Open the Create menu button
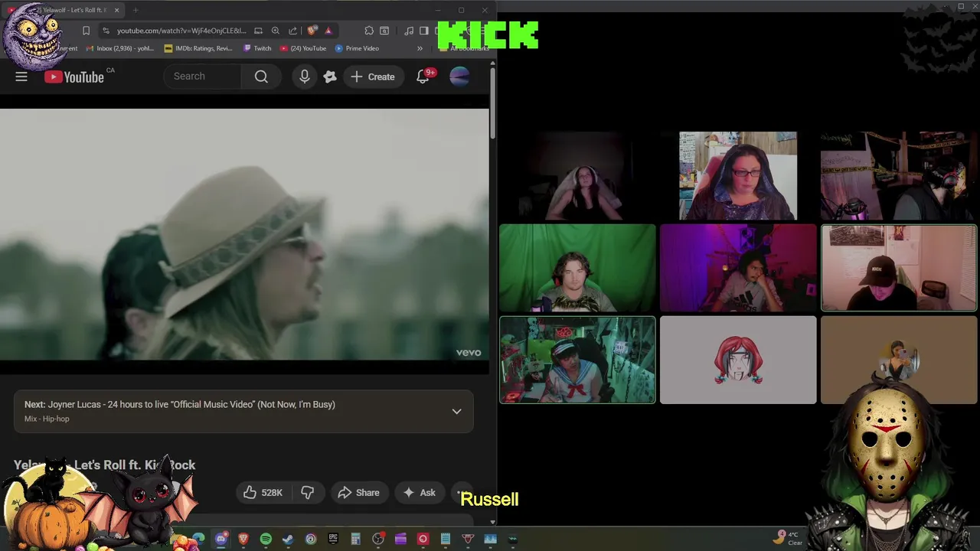The height and width of the screenshot is (551, 980). (x=373, y=77)
